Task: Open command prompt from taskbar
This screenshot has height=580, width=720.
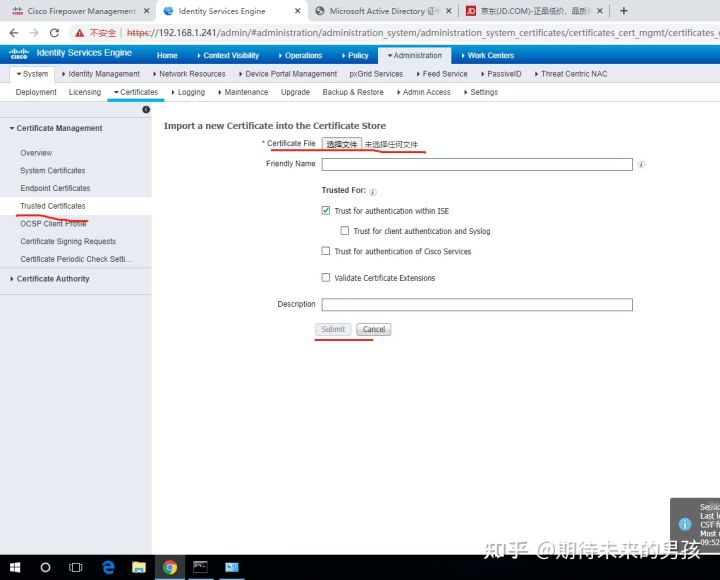Action: (200, 567)
